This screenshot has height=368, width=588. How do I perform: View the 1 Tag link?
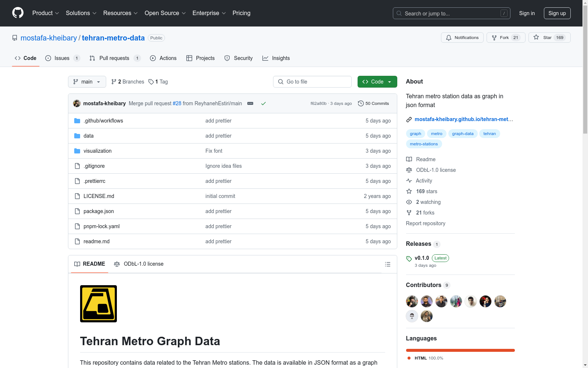tap(158, 82)
